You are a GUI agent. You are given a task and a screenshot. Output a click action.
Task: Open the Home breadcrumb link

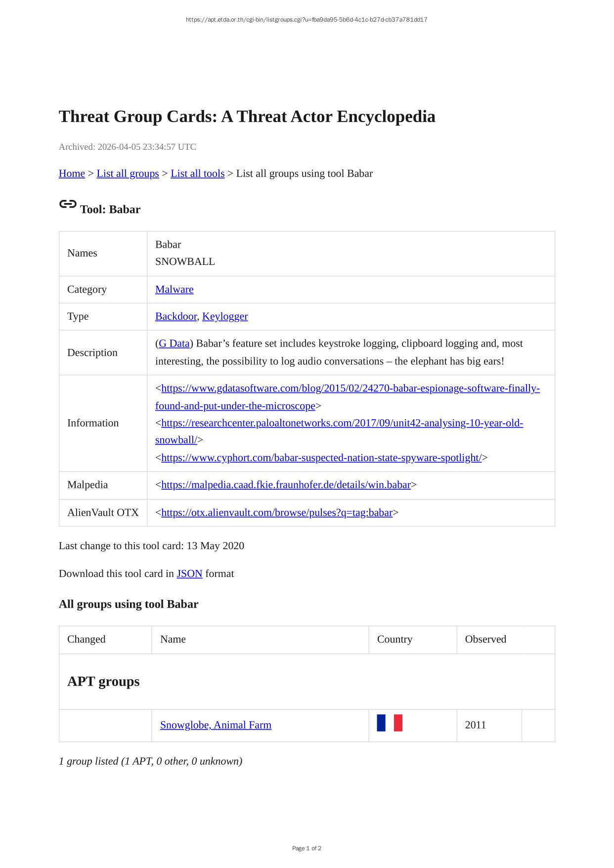coord(72,174)
